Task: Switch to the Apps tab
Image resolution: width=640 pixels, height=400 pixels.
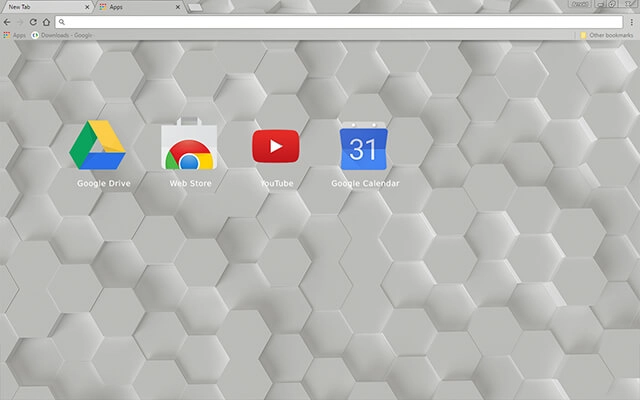Action: coord(139,7)
